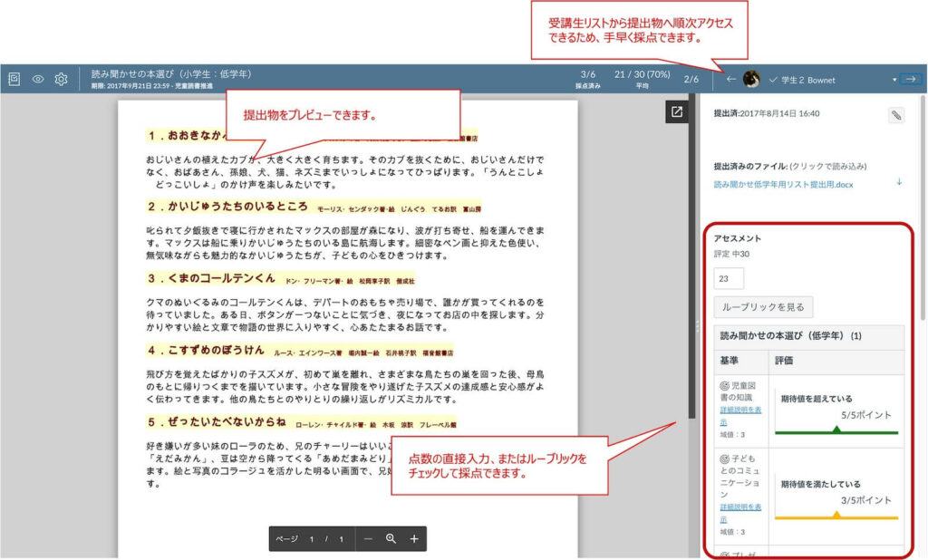Go to next student with right arrow
Viewport: 928px width, 560px height.
(x=910, y=79)
